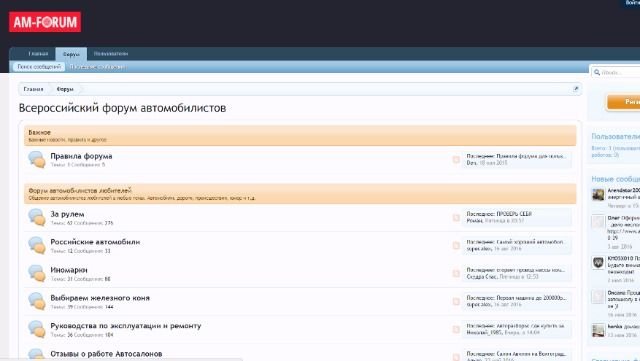Select the RSS feed icon in the Иномарки row
The width and height of the screenshot is (640, 361).
(456, 274)
